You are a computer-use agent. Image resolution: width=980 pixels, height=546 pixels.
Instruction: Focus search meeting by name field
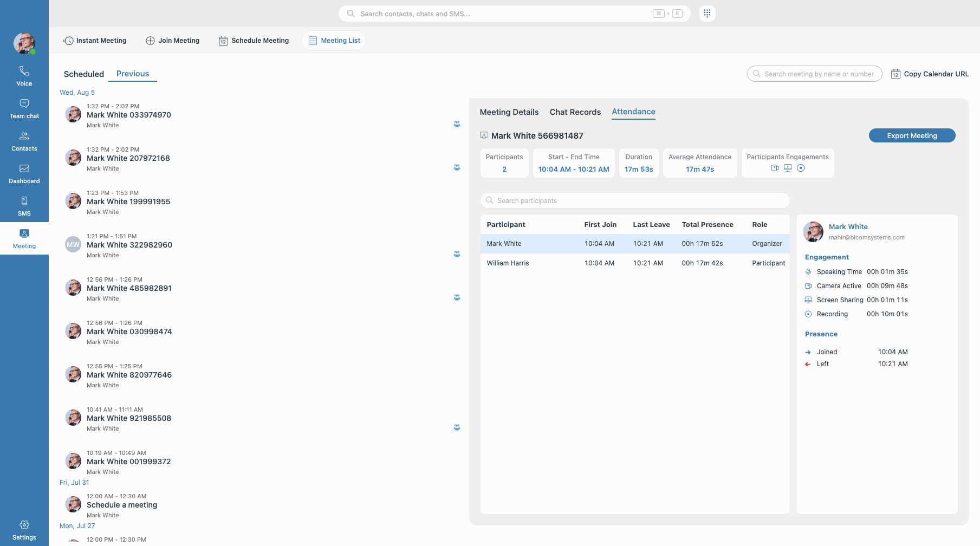click(x=814, y=74)
